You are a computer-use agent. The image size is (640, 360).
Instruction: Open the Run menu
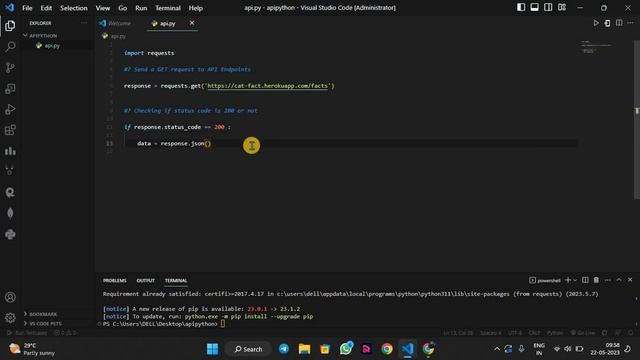141,8
